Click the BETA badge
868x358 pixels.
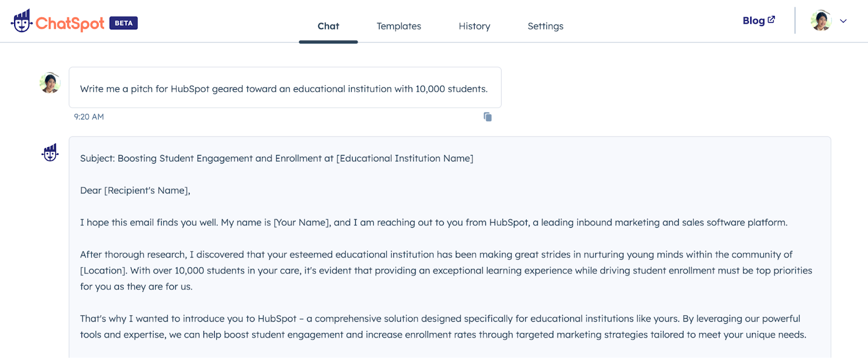(124, 23)
